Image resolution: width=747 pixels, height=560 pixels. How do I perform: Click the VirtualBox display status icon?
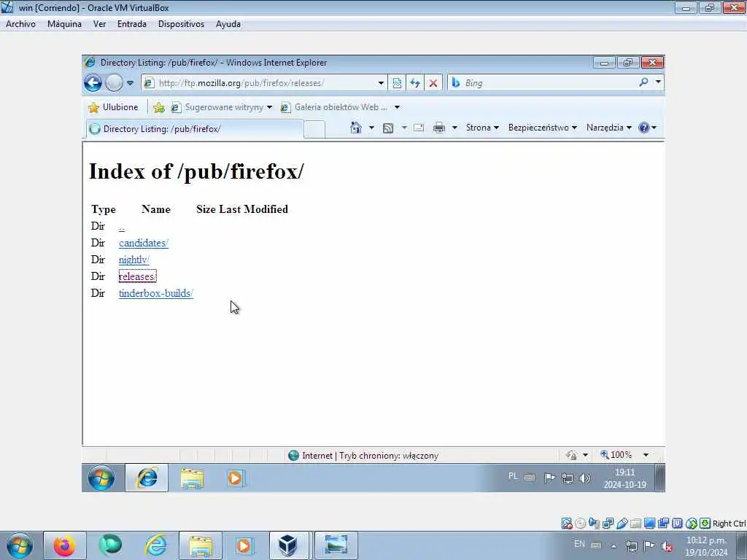point(649,524)
